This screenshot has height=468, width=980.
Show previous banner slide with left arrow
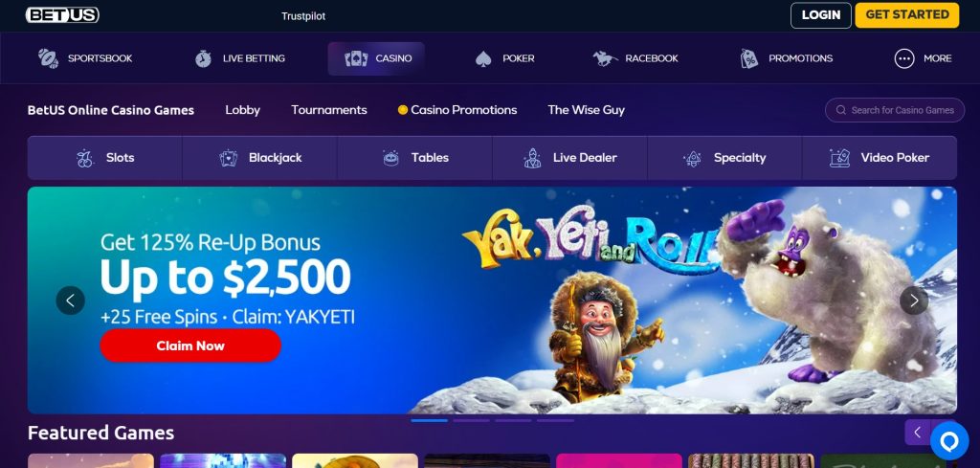click(71, 301)
